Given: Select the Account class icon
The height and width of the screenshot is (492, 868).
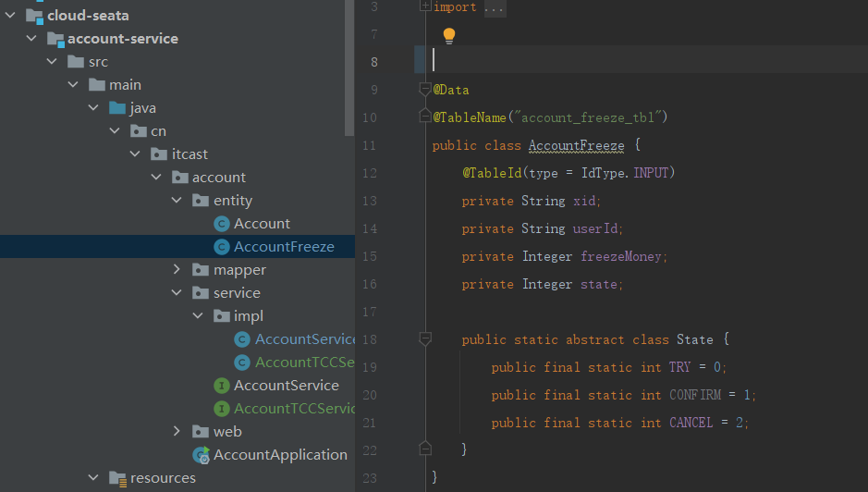Looking at the screenshot, I should [x=222, y=224].
